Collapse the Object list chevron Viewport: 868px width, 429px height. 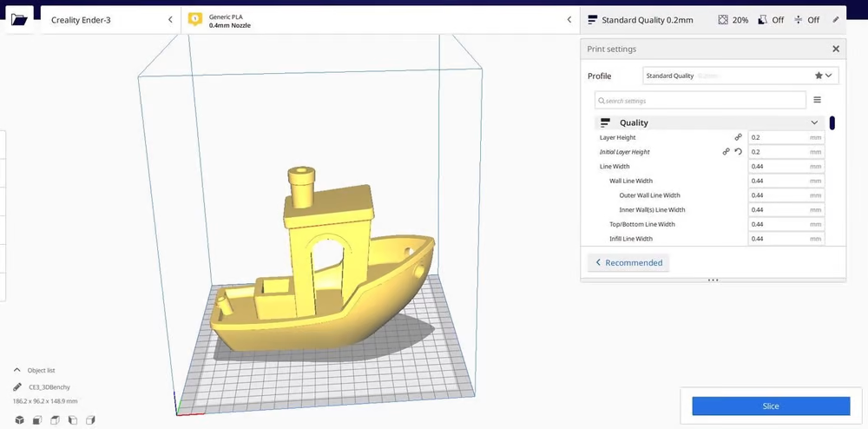(17, 370)
